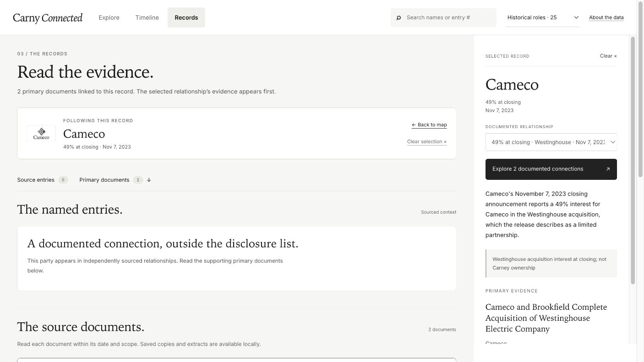Click the Carny Connected logo

48,18
